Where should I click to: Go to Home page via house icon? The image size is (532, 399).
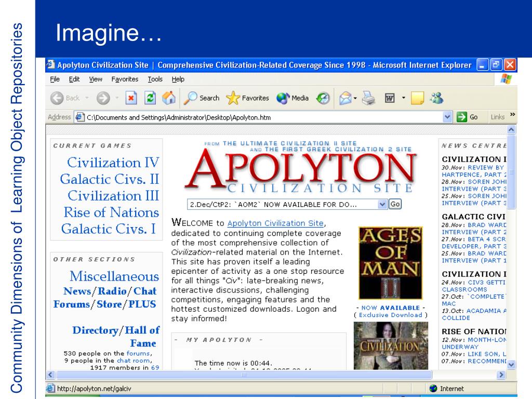(x=169, y=98)
